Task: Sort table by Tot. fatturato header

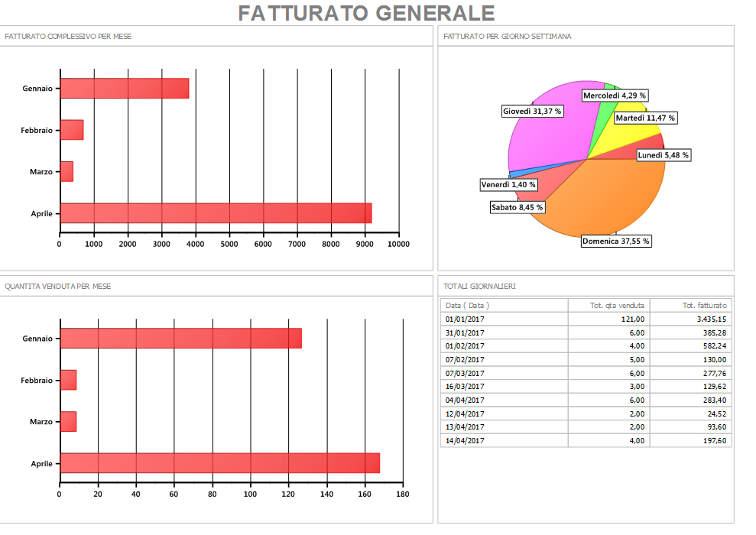Action: click(x=690, y=306)
